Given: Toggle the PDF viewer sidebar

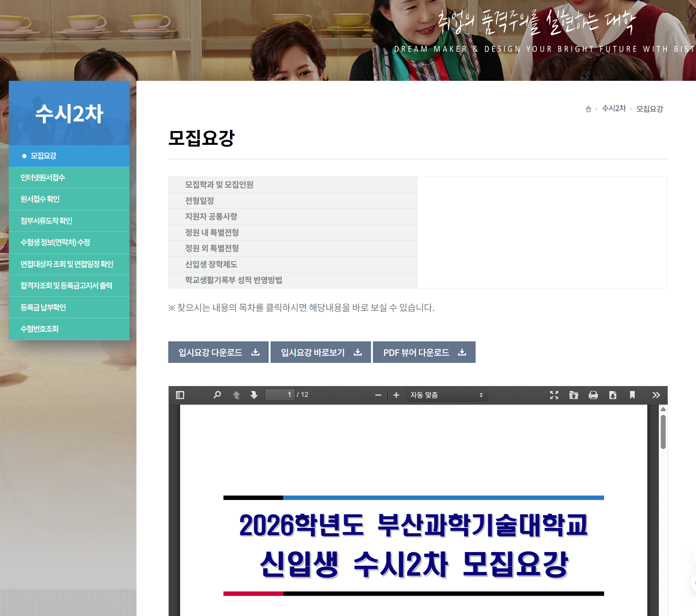Looking at the screenshot, I should pos(180,395).
